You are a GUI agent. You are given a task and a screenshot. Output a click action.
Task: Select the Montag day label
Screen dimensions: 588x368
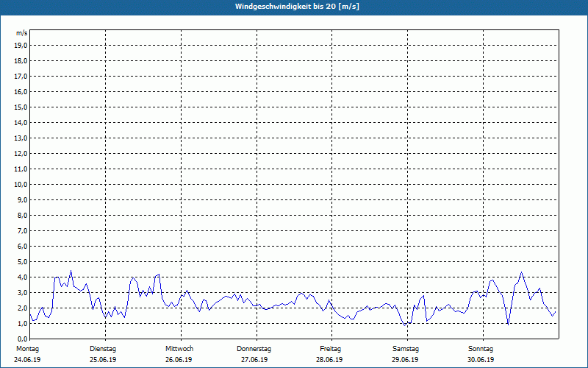pyautogui.click(x=27, y=349)
